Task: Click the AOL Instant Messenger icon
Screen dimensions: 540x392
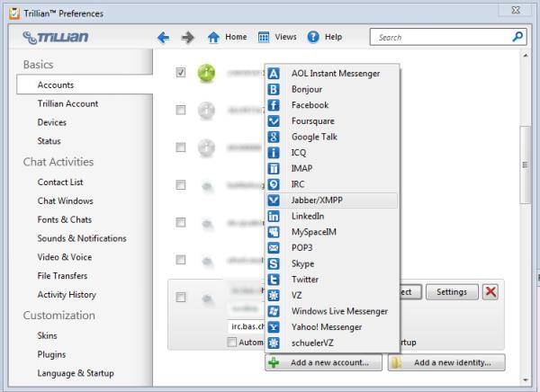Action: point(274,73)
